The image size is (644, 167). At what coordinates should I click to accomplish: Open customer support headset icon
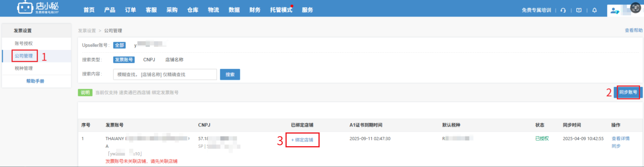pos(563,10)
